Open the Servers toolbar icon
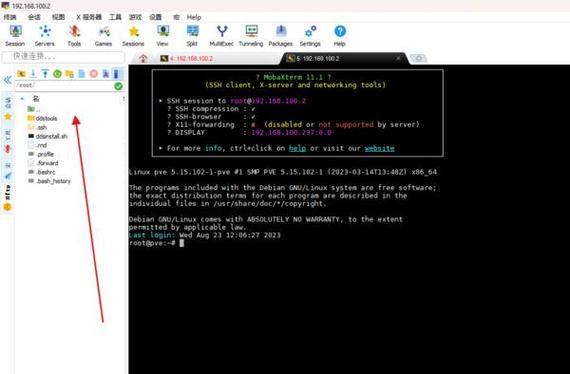This screenshot has height=374, width=570. (x=45, y=36)
